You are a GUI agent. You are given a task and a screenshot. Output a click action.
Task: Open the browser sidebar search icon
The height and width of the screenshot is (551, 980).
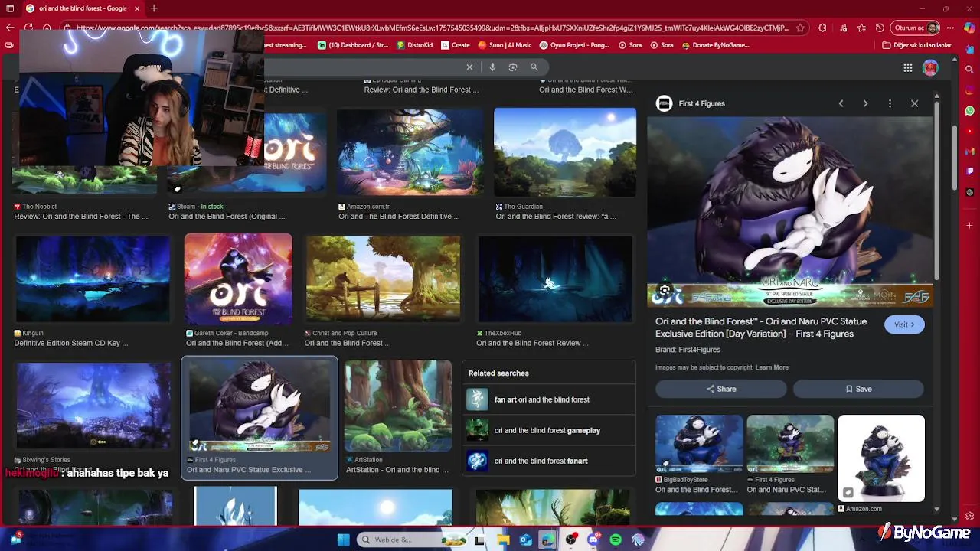(x=970, y=70)
